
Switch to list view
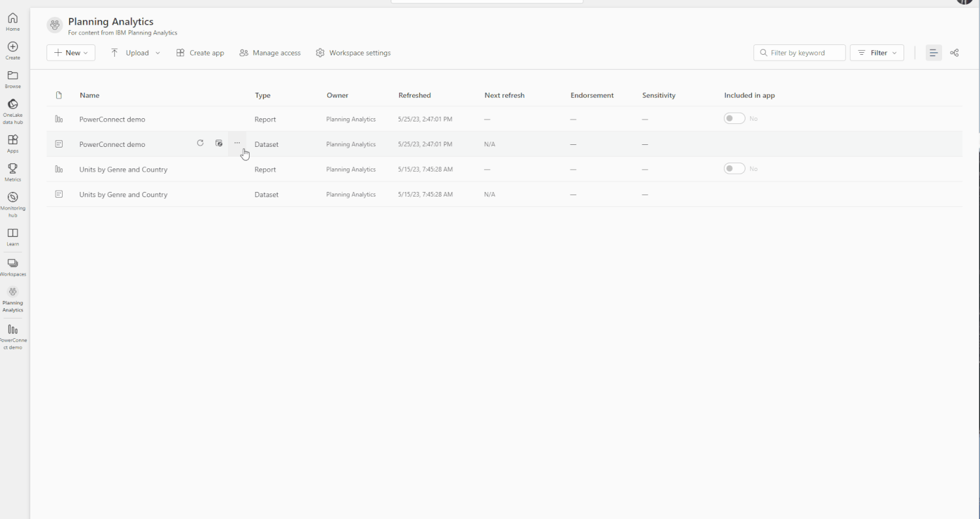pos(934,53)
